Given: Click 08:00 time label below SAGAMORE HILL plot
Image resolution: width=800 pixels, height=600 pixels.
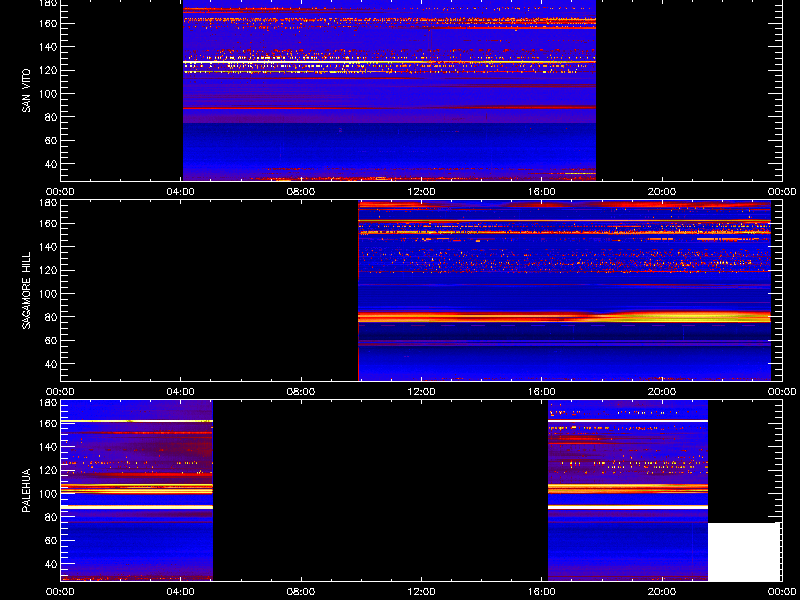Looking at the screenshot, I should pyautogui.click(x=301, y=392).
